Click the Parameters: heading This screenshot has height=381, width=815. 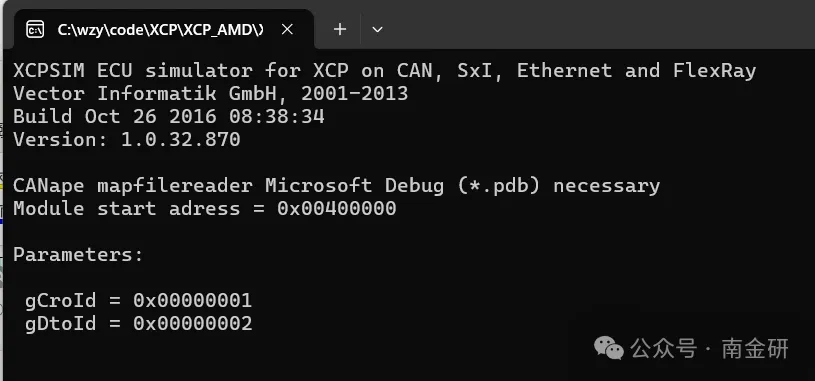click(x=78, y=255)
